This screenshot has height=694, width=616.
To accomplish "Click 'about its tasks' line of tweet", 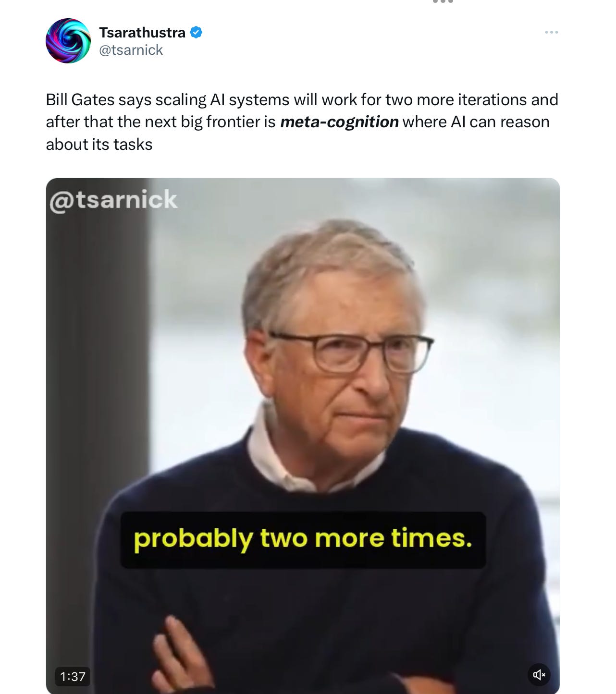I will click(99, 145).
